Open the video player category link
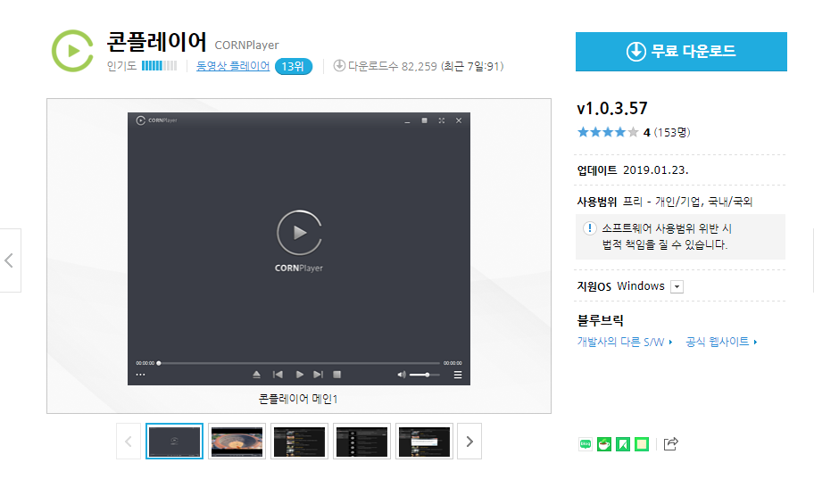 233,66
